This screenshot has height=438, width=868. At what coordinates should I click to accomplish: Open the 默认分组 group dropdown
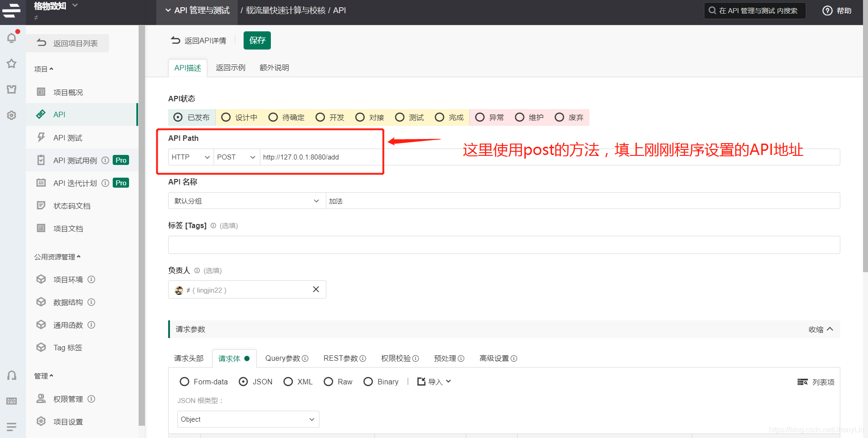point(247,201)
